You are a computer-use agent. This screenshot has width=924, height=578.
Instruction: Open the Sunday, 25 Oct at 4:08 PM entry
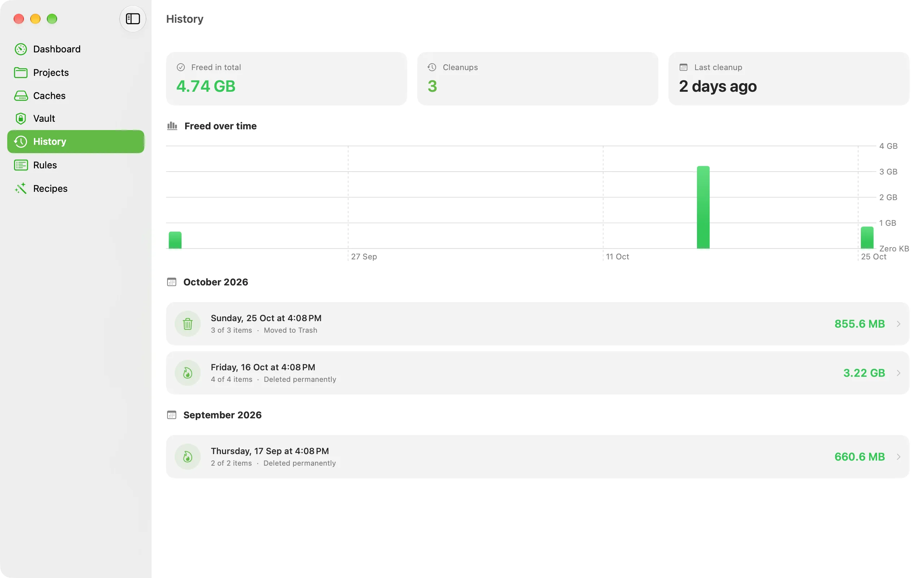coord(537,324)
